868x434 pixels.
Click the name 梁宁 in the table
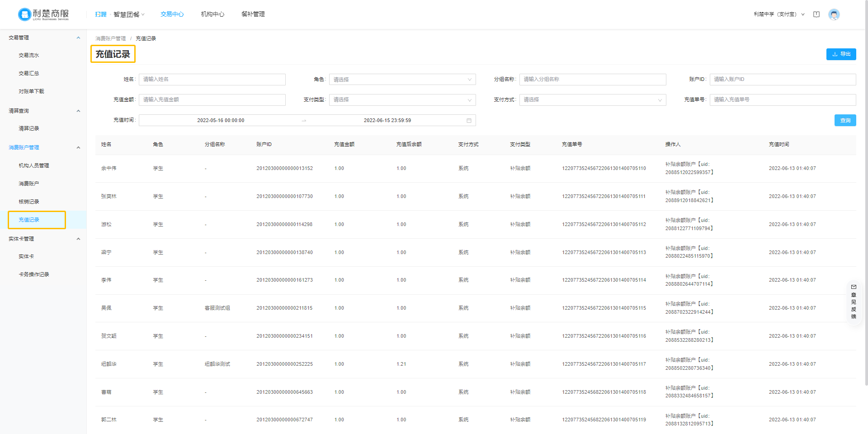pos(106,252)
